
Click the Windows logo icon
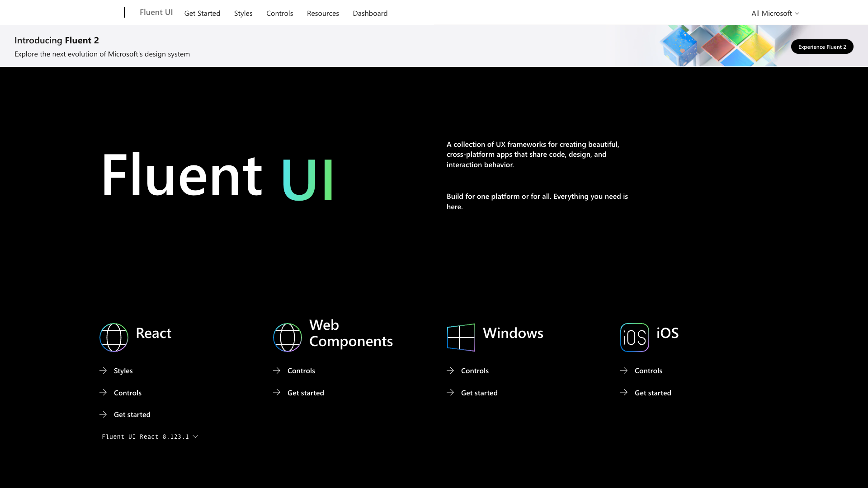point(461,337)
